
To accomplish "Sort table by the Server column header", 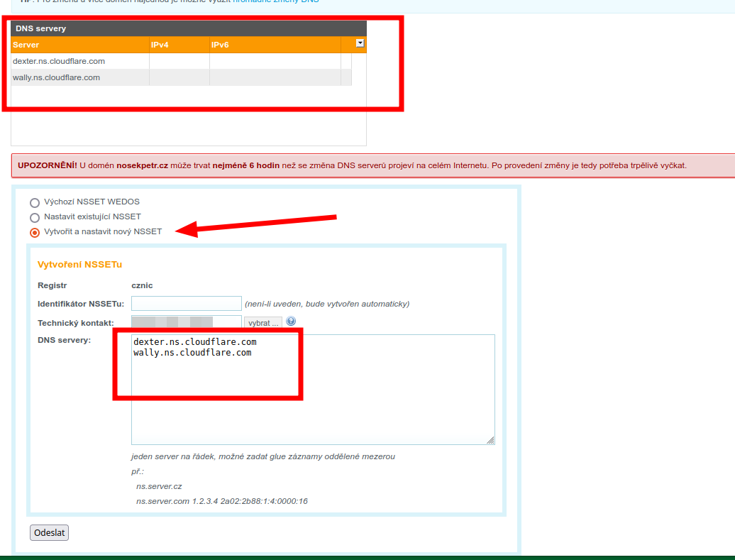I will coord(79,45).
